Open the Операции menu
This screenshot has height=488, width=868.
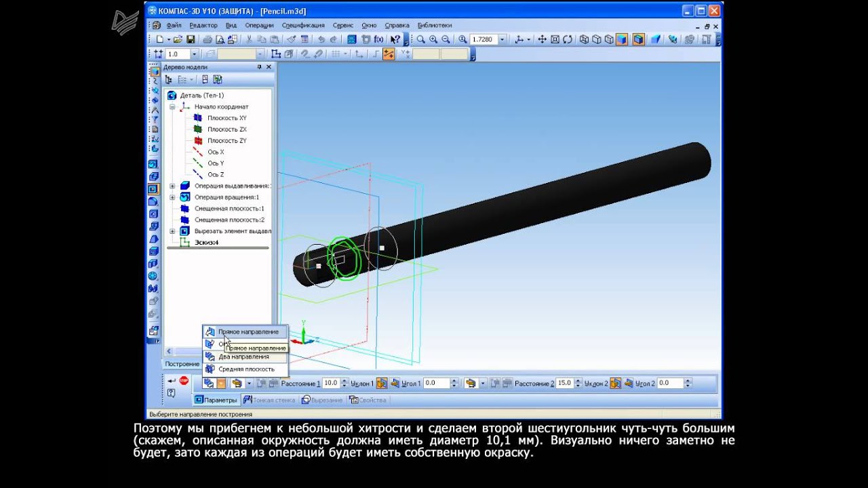pos(259,25)
